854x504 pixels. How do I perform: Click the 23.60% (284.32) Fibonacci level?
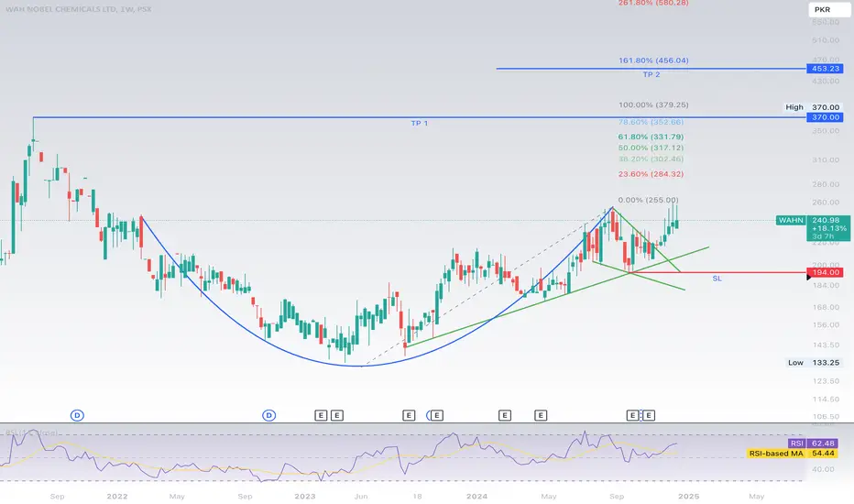pos(651,174)
